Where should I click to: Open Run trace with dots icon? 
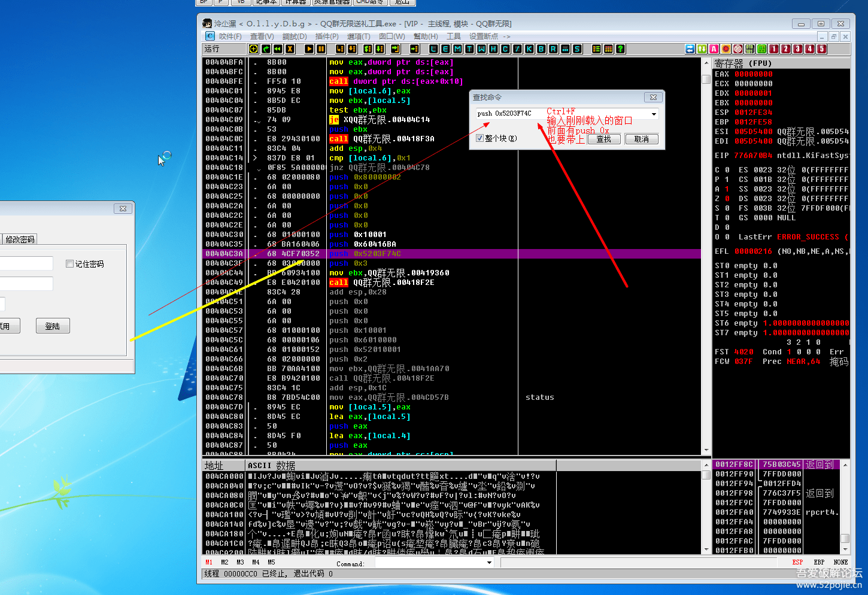565,49
